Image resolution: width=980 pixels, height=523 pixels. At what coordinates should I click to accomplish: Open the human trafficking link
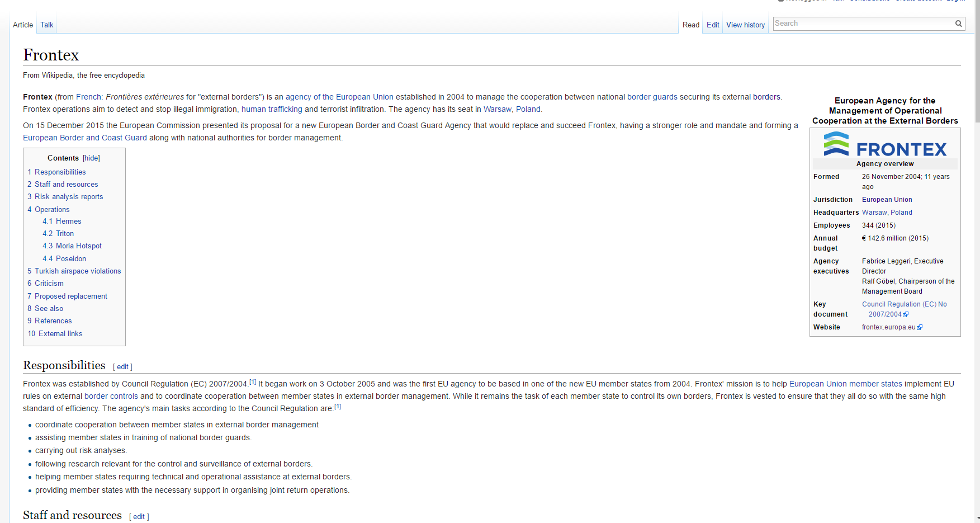[x=272, y=110]
